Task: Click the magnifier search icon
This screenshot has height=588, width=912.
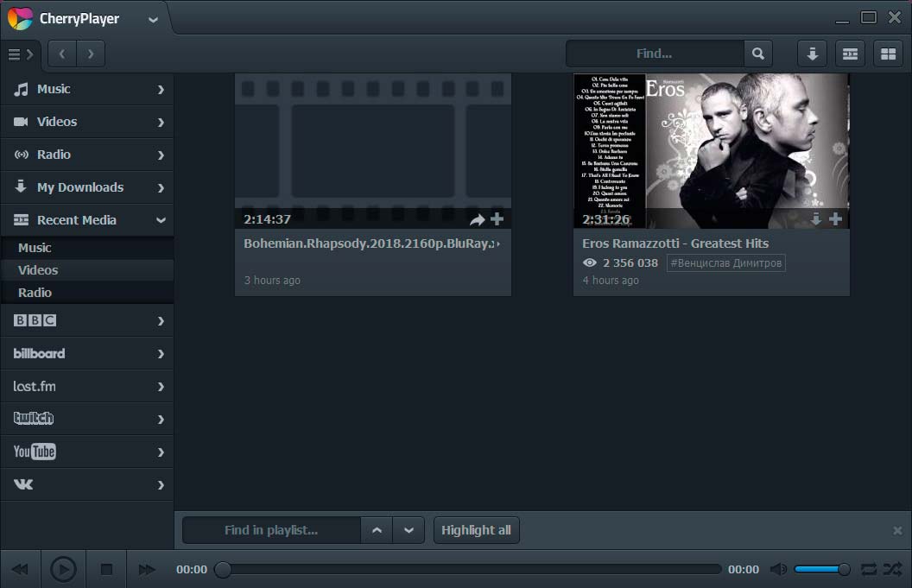Action: tap(758, 54)
